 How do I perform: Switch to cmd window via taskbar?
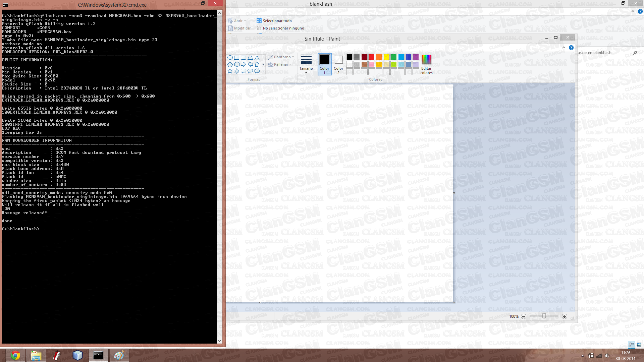[x=98, y=355]
